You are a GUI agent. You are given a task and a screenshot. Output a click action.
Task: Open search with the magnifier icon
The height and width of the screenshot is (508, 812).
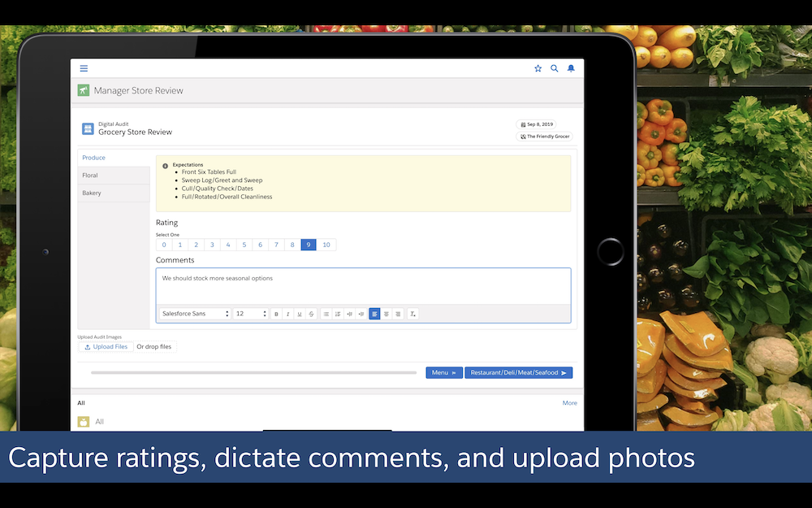coord(555,68)
